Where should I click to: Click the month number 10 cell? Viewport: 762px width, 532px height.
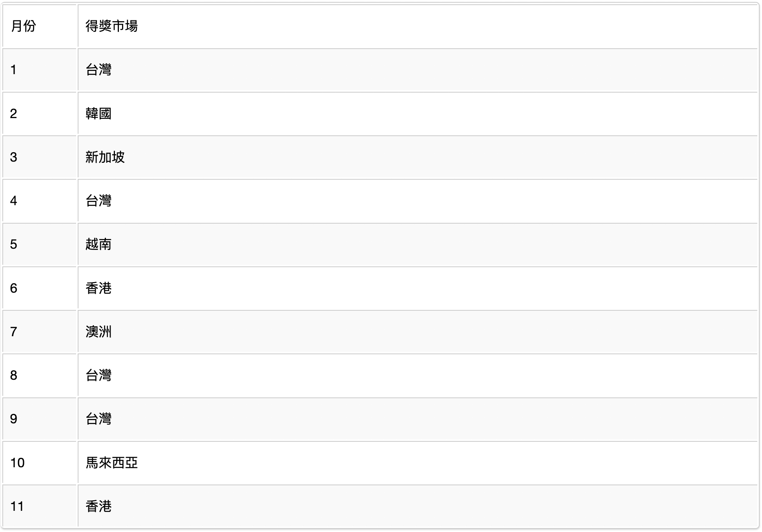tap(17, 463)
